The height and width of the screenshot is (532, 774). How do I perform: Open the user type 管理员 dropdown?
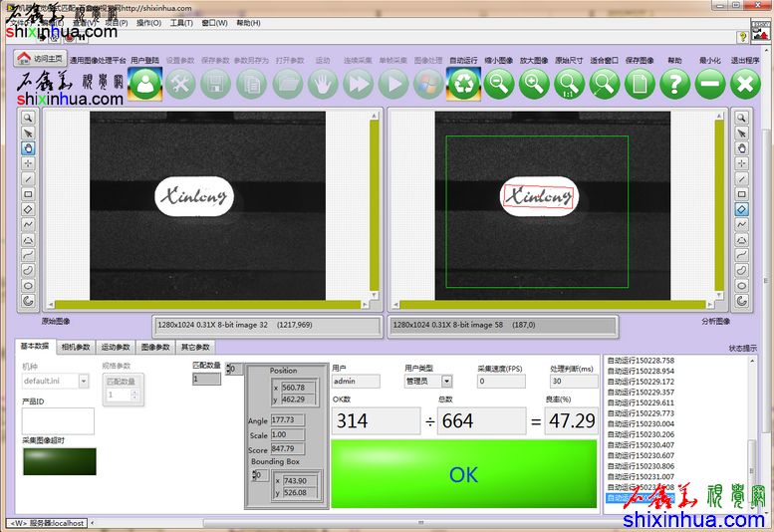tap(446, 381)
